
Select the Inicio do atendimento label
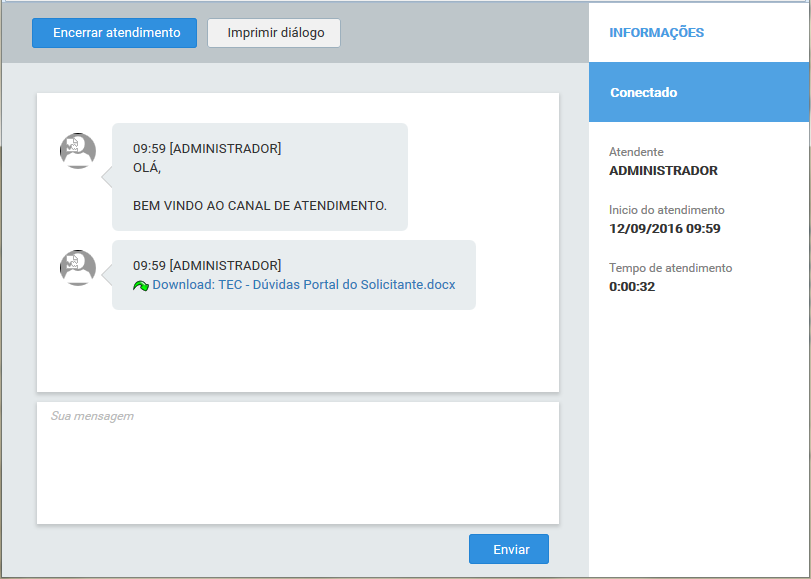point(668,210)
